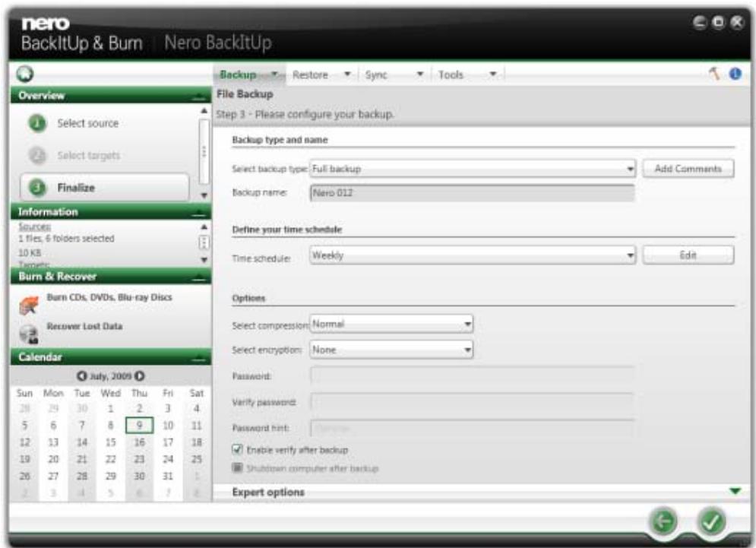Screen dimensions: 756x548
Task: Collapse the Calendar panel
Action: [x=198, y=358]
